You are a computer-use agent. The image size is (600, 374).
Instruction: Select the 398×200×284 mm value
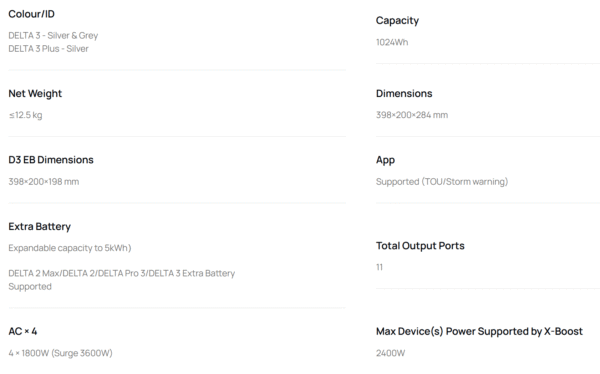(412, 115)
